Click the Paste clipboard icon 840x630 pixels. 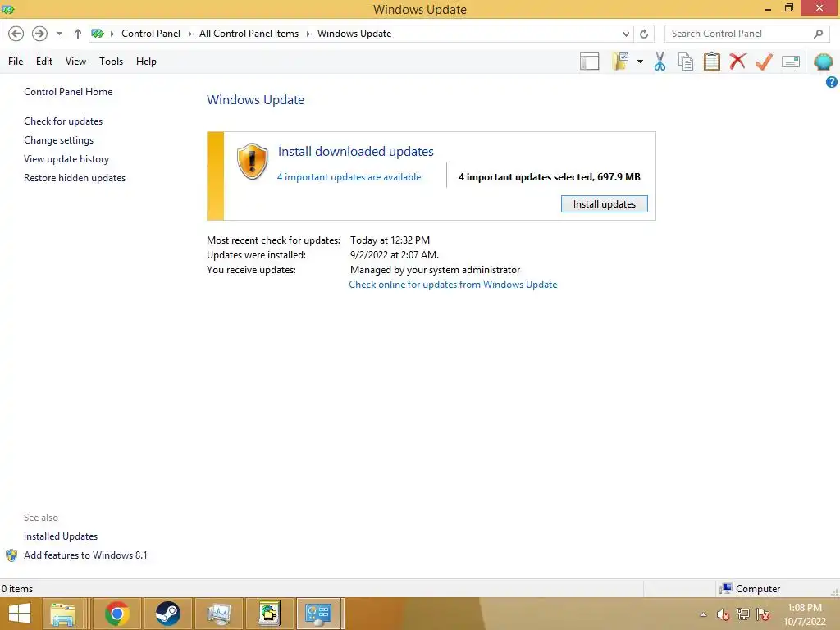coord(711,62)
